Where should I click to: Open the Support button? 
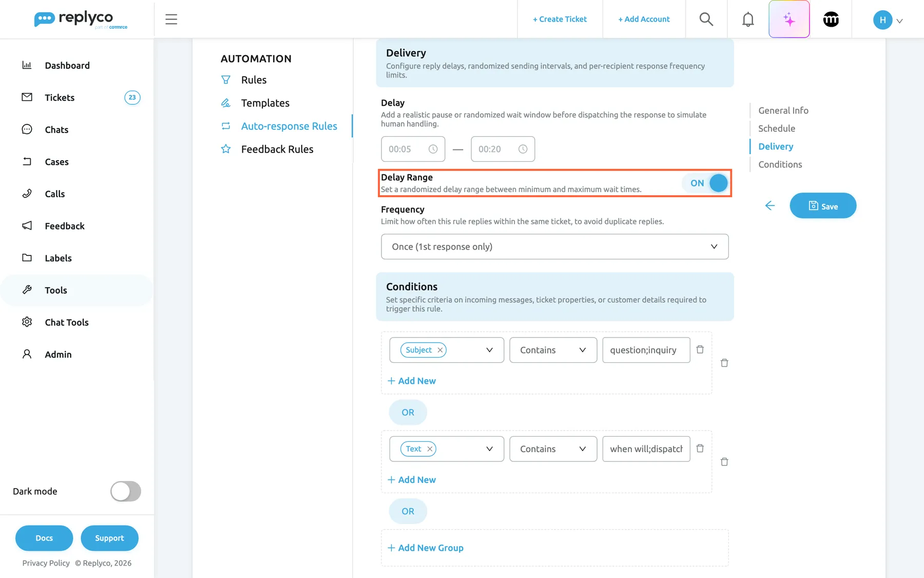[109, 538]
